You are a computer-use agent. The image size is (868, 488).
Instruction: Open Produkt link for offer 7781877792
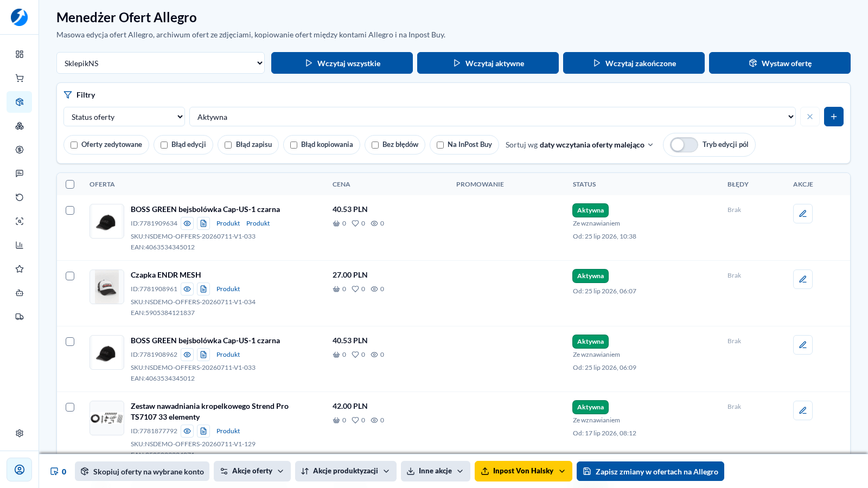(x=228, y=431)
